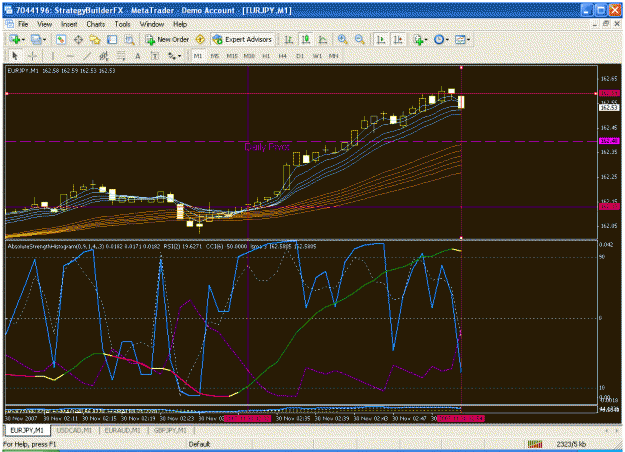Switch to the EURAUD,M1 chart tab
The height and width of the screenshot is (452, 625).
click(x=122, y=430)
